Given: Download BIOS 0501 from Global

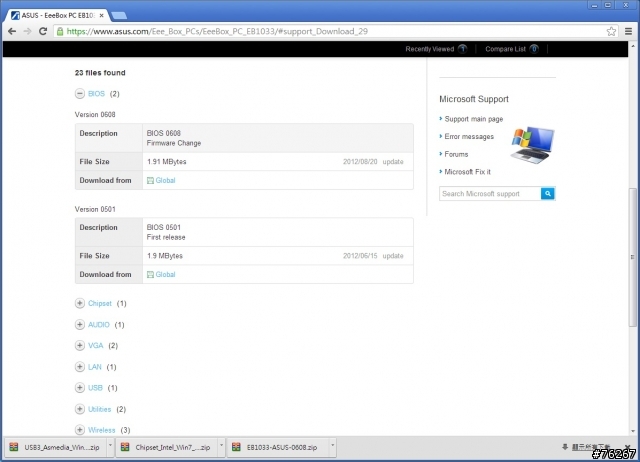Looking at the screenshot, I should [165, 275].
